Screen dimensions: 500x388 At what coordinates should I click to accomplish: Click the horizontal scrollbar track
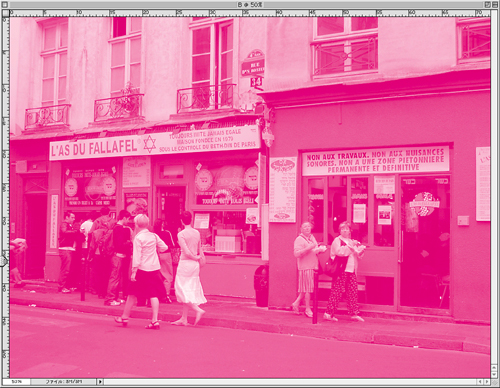click(290, 382)
